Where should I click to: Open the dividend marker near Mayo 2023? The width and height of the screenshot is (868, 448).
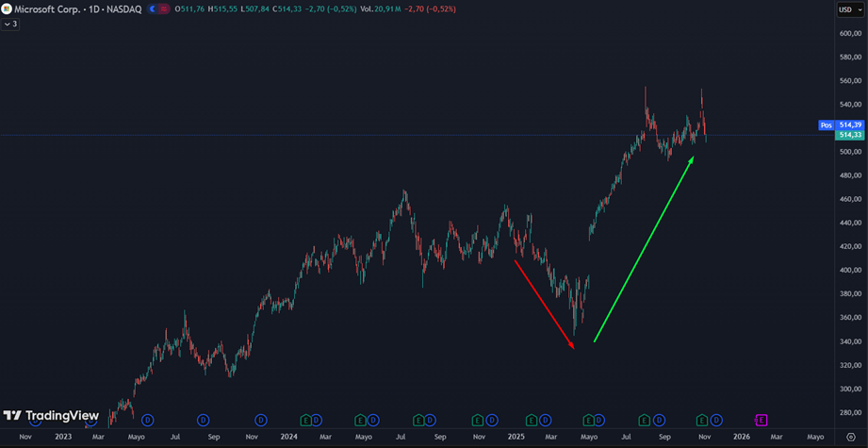(147, 421)
